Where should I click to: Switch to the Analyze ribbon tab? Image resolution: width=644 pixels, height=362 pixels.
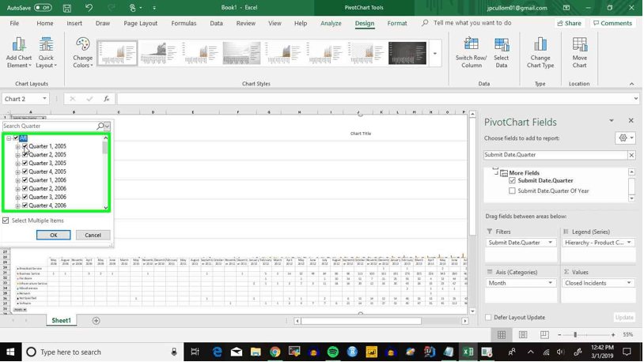coord(331,24)
